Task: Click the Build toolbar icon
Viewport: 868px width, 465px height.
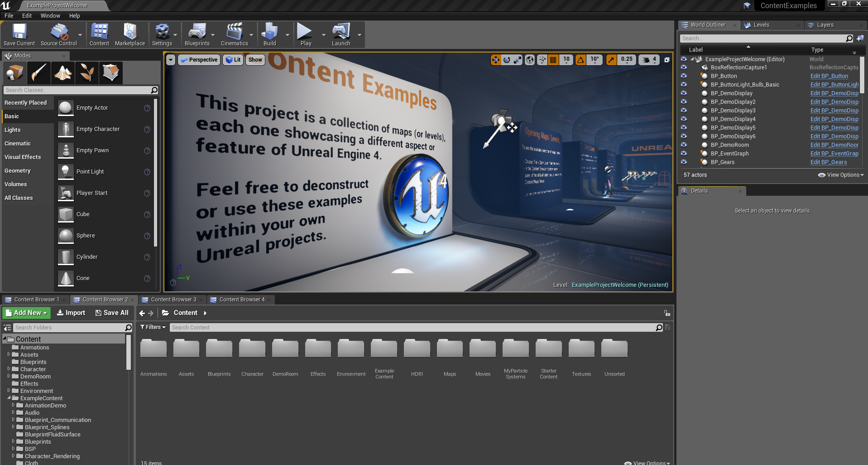Action: (270, 34)
